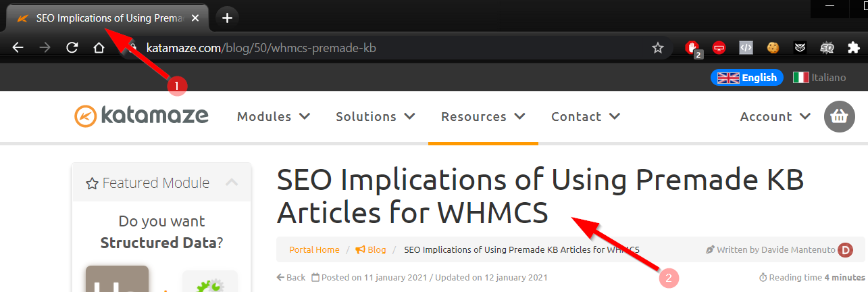Click the Featured Module heading
The image size is (868, 292).
coord(147,182)
